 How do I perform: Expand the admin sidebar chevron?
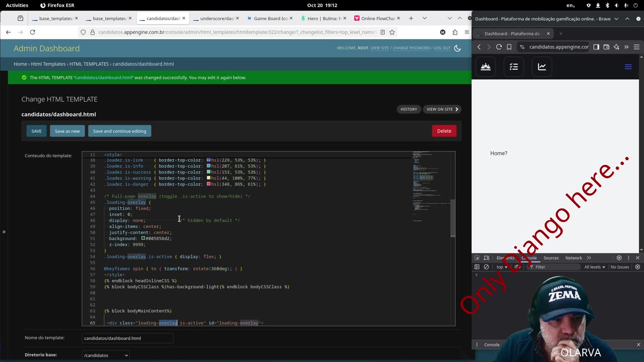[4, 232]
